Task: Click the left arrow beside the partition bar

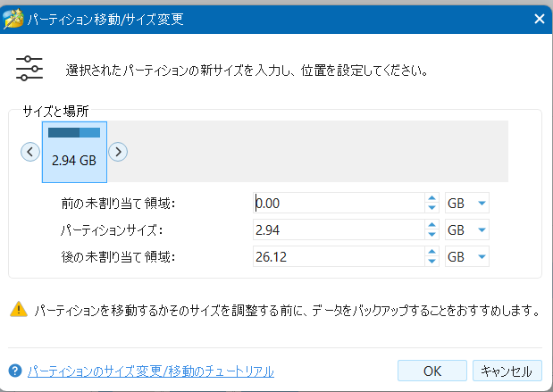Action: 30,152
